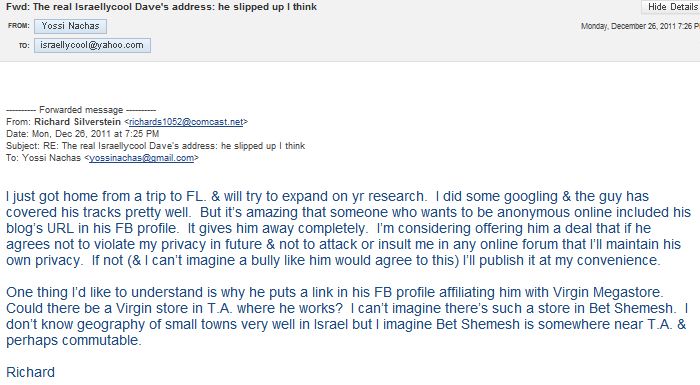
Task: Select the israellycool@yahoo.com recipient chip
Action: tap(92, 45)
